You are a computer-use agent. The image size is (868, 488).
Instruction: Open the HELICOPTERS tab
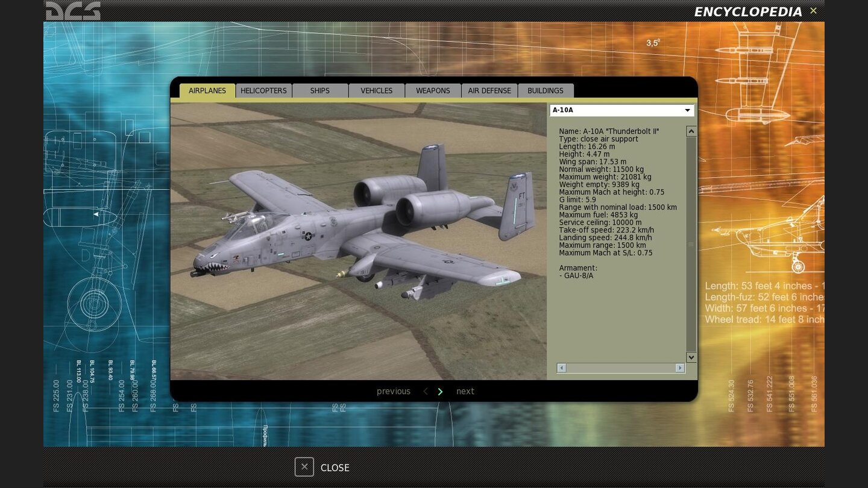(263, 90)
